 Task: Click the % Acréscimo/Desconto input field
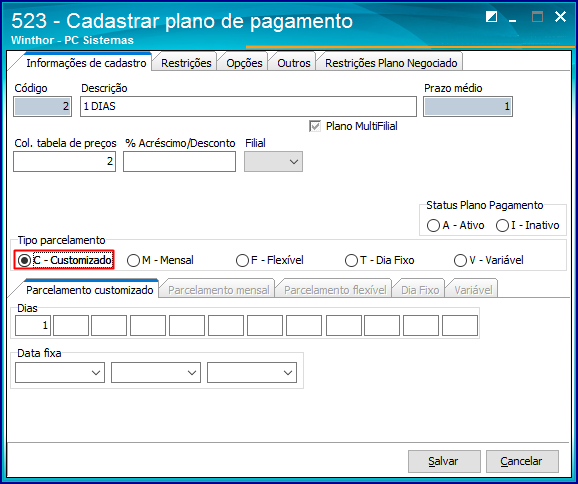(x=180, y=161)
